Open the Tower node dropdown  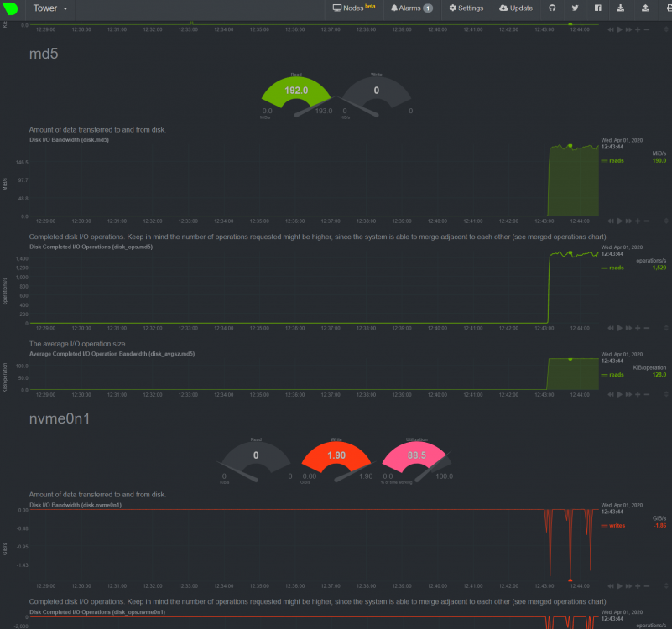(50, 8)
